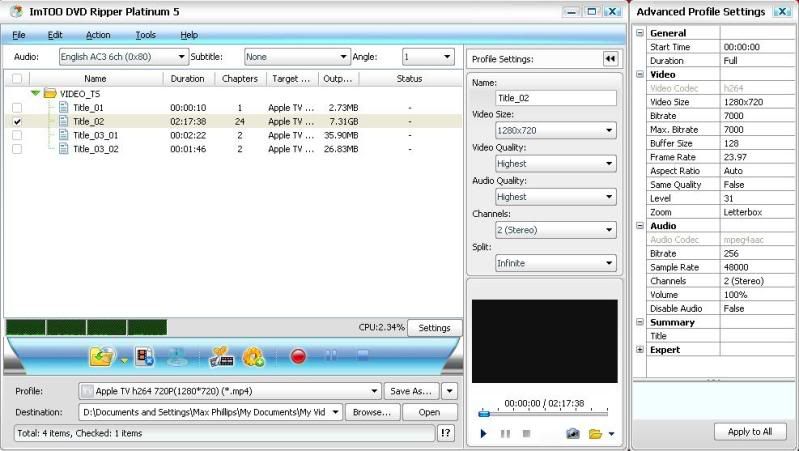The width and height of the screenshot is (799, 451).
Task: Collapse the VIDEO_TS tree node
Action: [35, 94]
